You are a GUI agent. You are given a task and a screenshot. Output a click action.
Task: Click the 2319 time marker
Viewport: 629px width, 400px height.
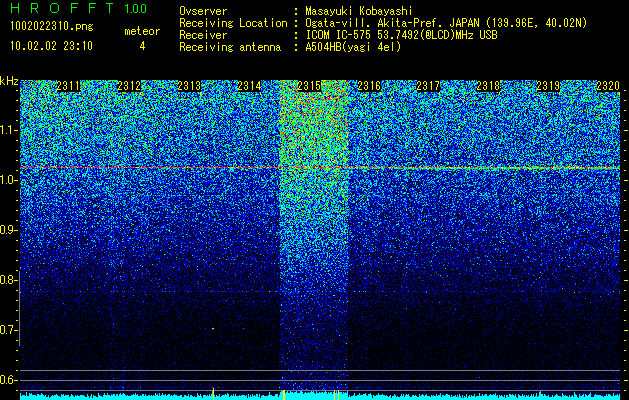coord(548,86)
